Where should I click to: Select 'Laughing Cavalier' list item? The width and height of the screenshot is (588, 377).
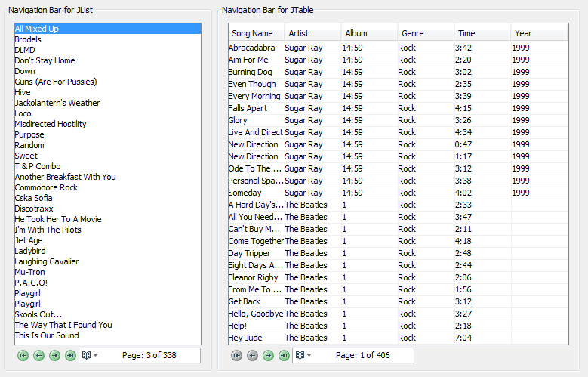pos(108,261)
